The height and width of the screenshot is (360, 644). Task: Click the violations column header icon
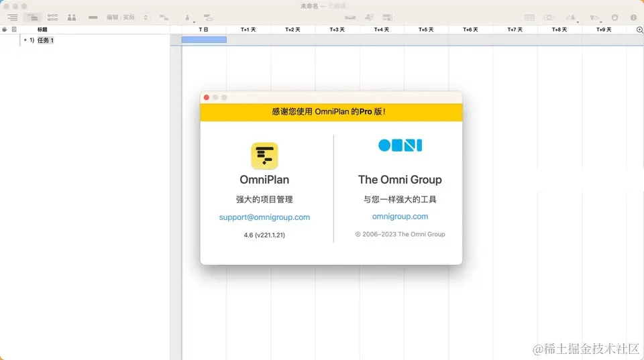tap(5, 29)
